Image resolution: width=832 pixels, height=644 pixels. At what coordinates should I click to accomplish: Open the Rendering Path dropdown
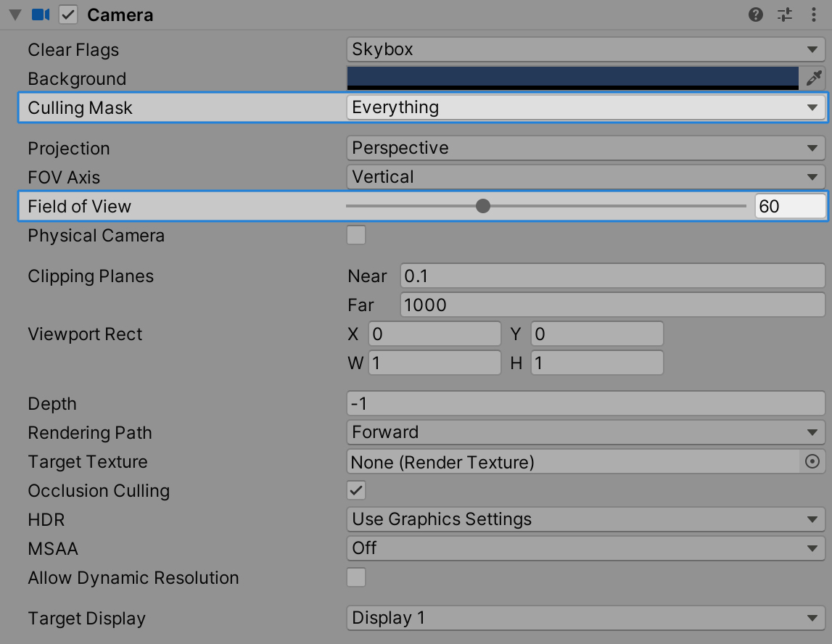point(585,432)
